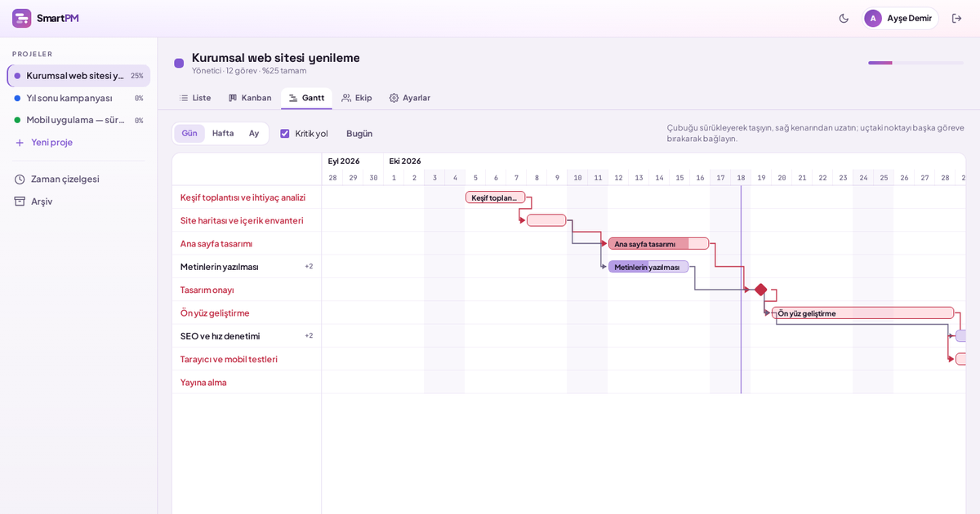Open Arşiv page

tap(78, 201)
